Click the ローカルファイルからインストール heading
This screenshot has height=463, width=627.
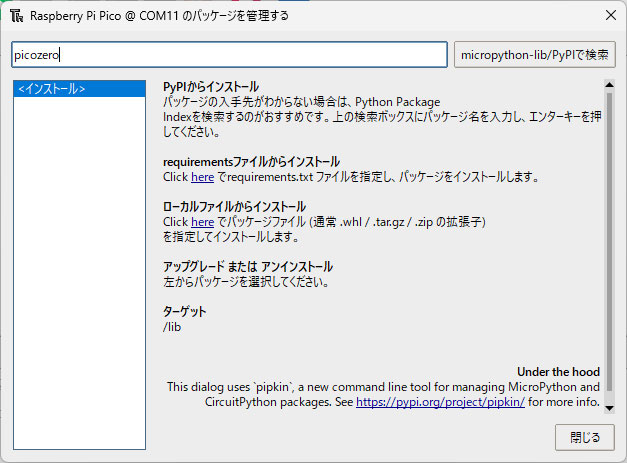(x=234, y=207)
